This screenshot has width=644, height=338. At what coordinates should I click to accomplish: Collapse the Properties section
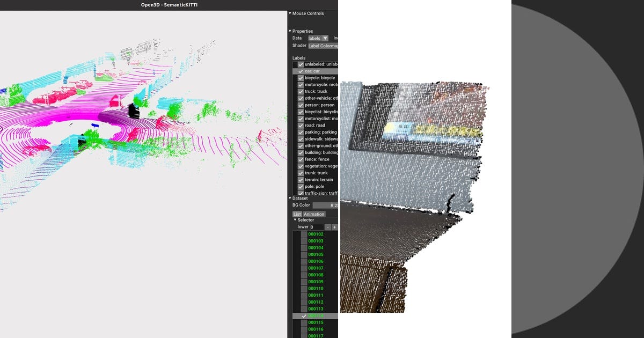point(290,31)
